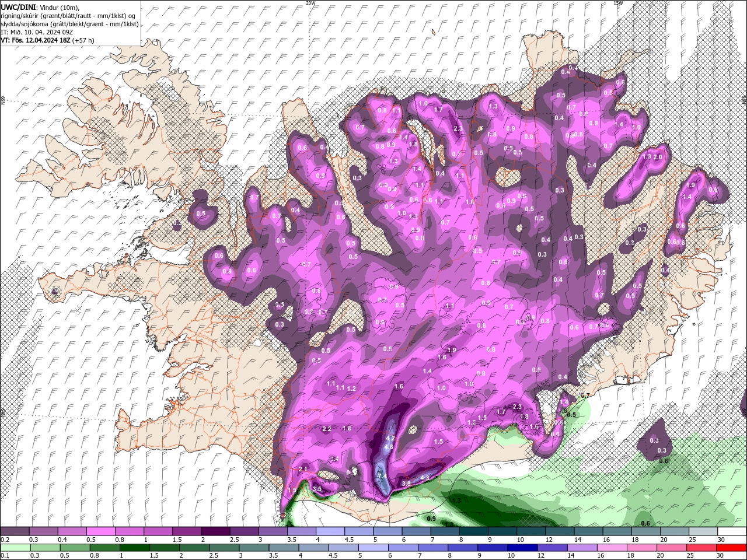Select the 30 white top-row legend swatch
Viewport: 747px width, 560px height.
point(732,531)
